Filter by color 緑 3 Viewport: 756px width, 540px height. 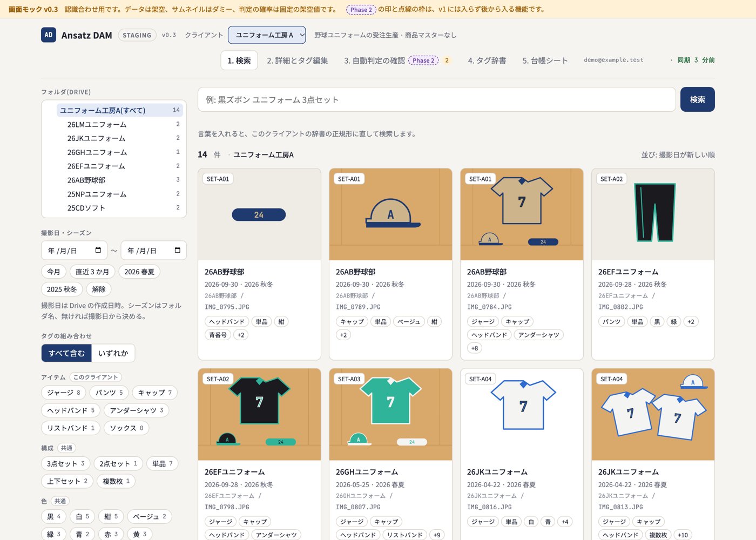tap(54, 534)
